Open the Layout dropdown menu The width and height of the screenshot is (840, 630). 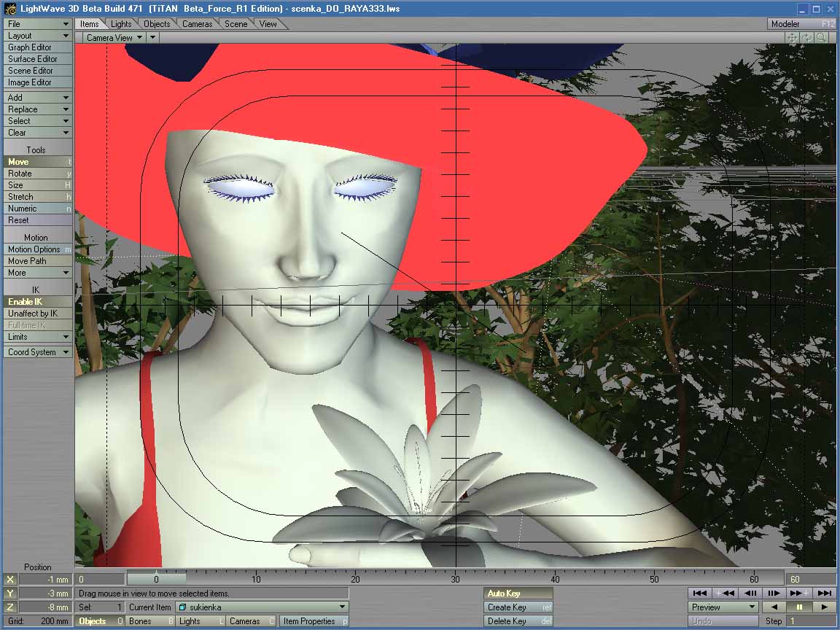point(37,35)
